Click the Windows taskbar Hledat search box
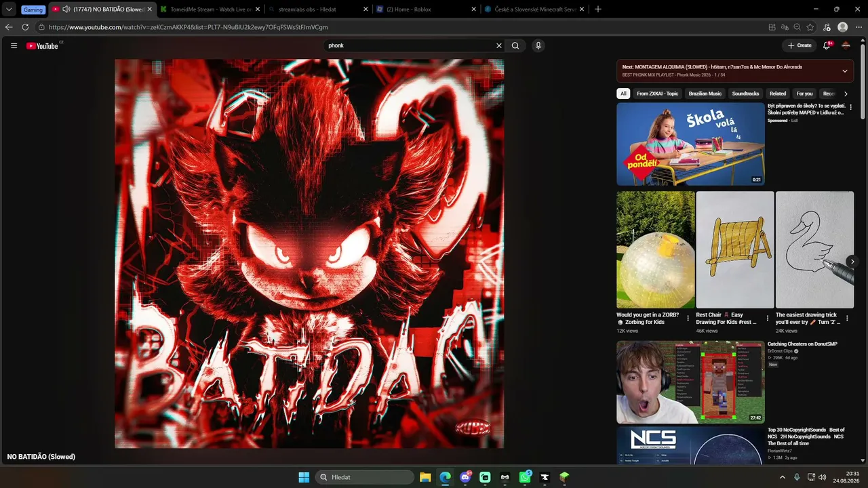 [364, 477]
